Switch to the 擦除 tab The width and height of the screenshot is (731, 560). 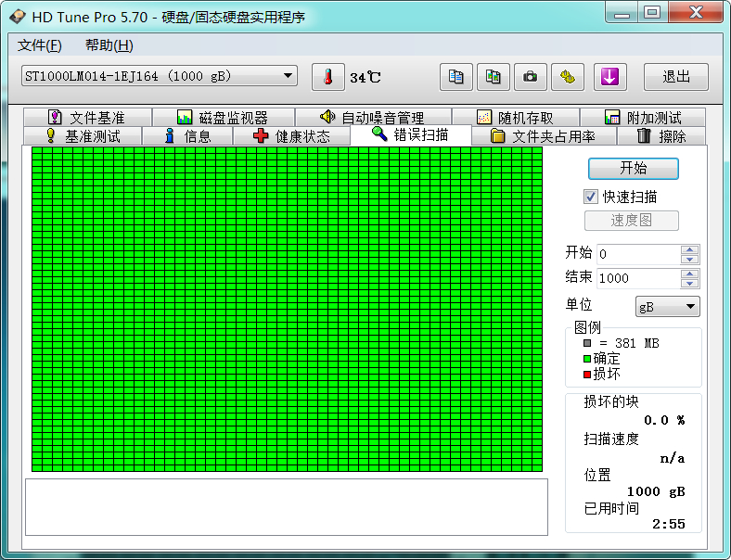[x=661, y=136]
